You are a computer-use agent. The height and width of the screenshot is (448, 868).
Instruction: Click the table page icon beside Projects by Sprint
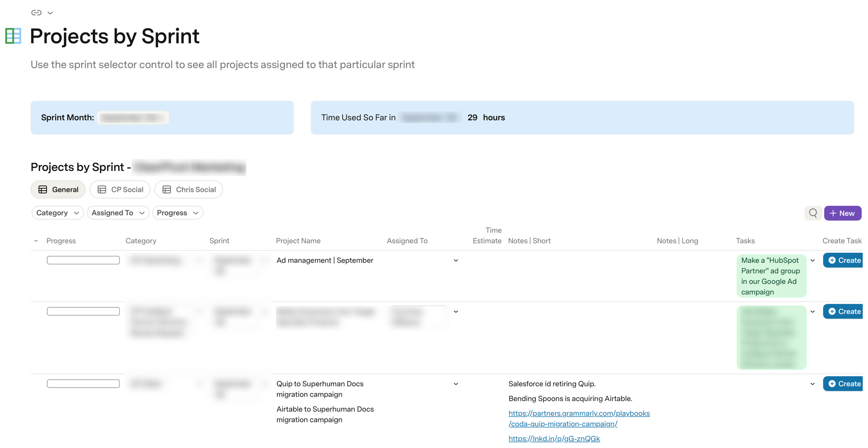pyautogui.click(x=13, y=36)
